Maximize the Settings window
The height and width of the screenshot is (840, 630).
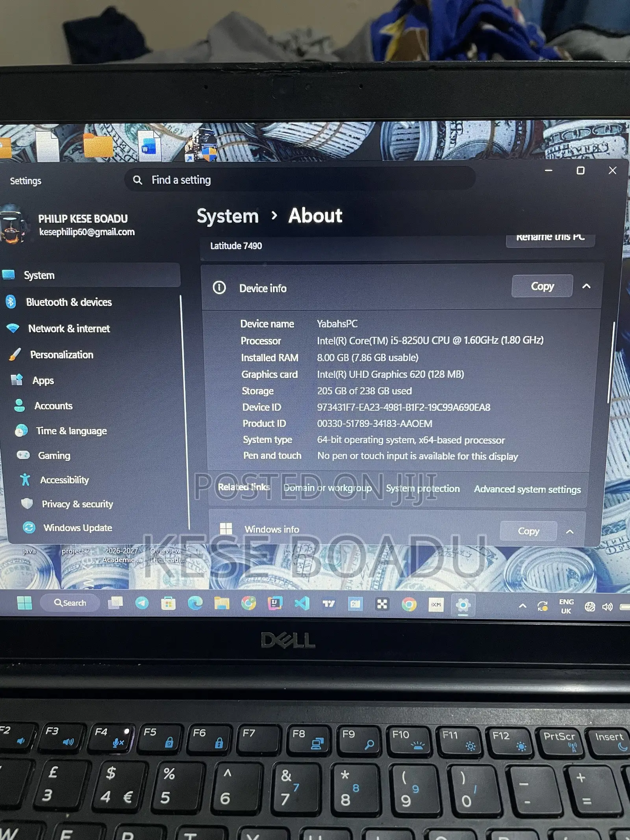tap(580, 170)
